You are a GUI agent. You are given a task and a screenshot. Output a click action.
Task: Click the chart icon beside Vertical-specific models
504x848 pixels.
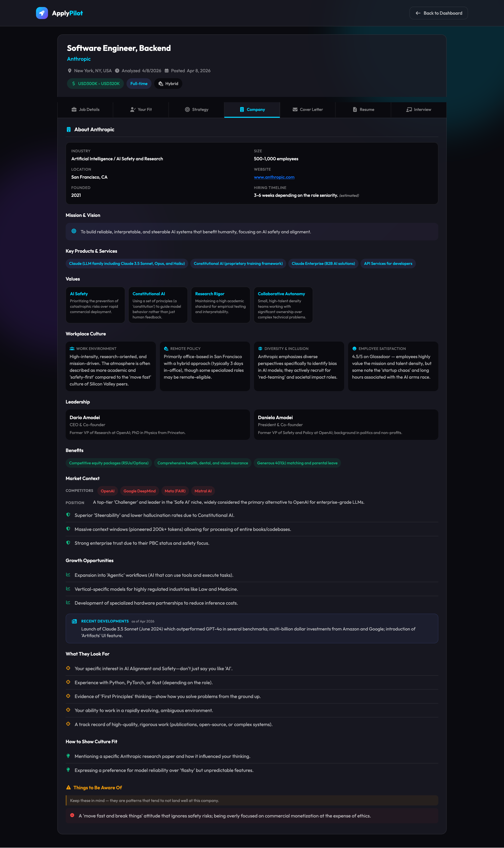pyautogui.click(x=68, y=588)
